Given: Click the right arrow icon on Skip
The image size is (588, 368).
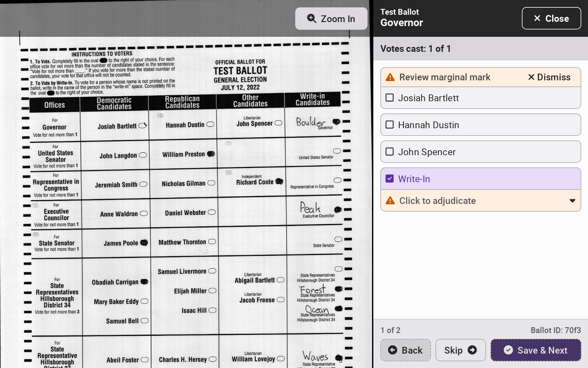Looking at the screenshot, I should coord(472,350).
